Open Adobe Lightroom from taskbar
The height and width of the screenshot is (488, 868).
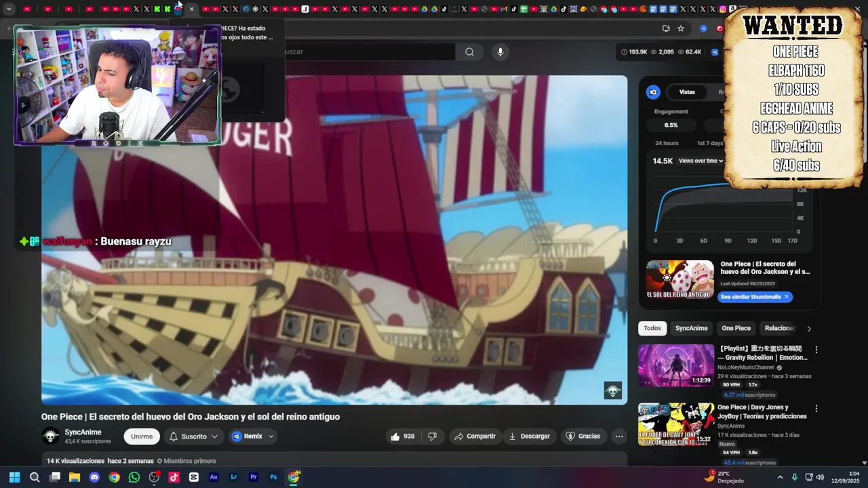pyautogui.click(x=234, y=477)
